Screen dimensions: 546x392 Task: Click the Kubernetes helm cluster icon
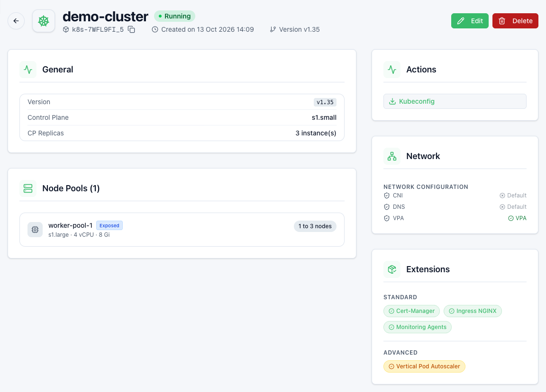[x=44, y=21]
